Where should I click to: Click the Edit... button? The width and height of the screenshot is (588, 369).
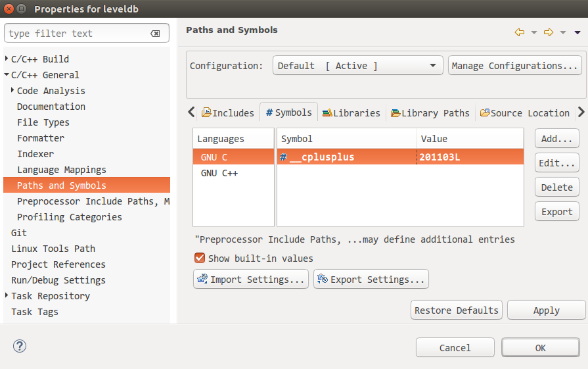coord(557,163)
